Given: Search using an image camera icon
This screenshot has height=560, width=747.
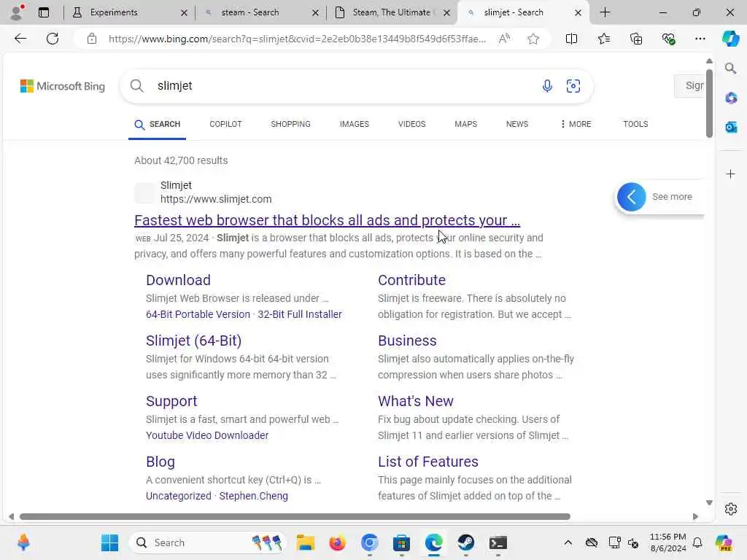Looking at the screenshot, I should [573, 86].
